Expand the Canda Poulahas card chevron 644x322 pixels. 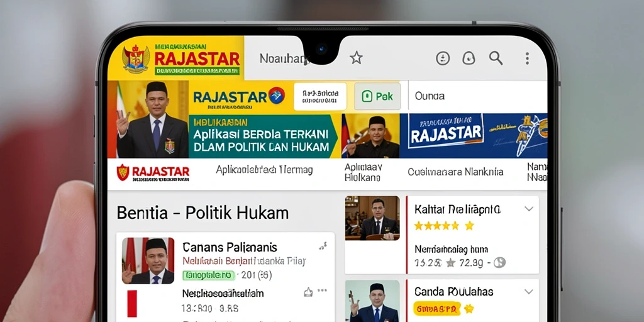[529, 292]
